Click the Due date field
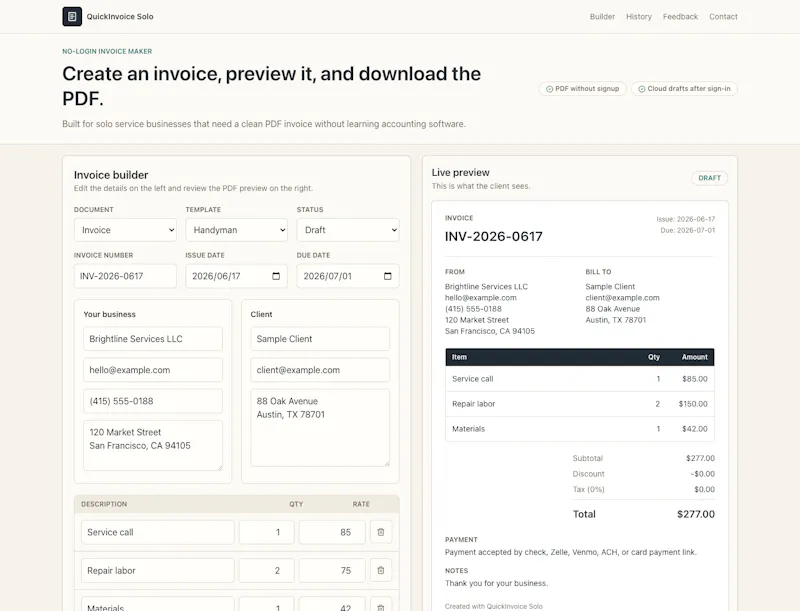The width and height of the screenshot is (800, 611). click(x=348, y=276)
